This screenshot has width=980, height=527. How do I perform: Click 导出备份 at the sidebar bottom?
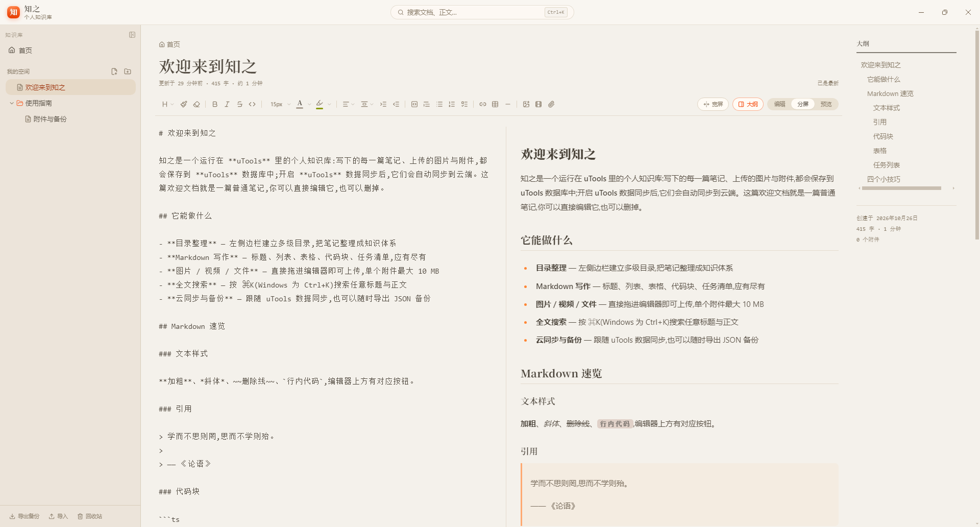tap(24, 516)
